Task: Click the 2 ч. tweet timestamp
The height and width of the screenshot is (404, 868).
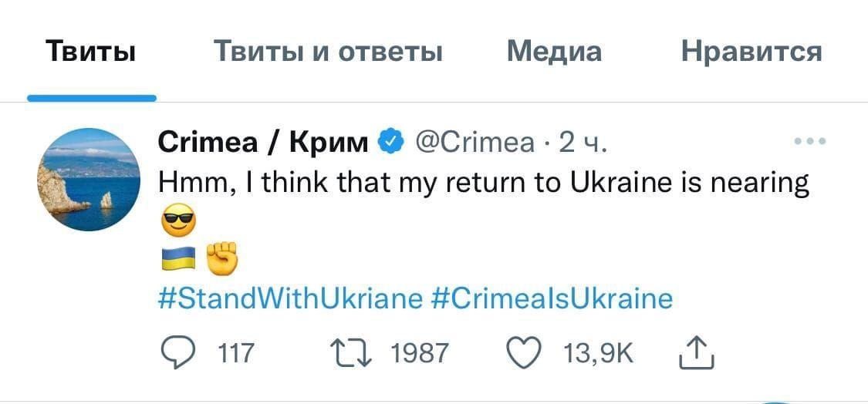Action: (583, 142)
